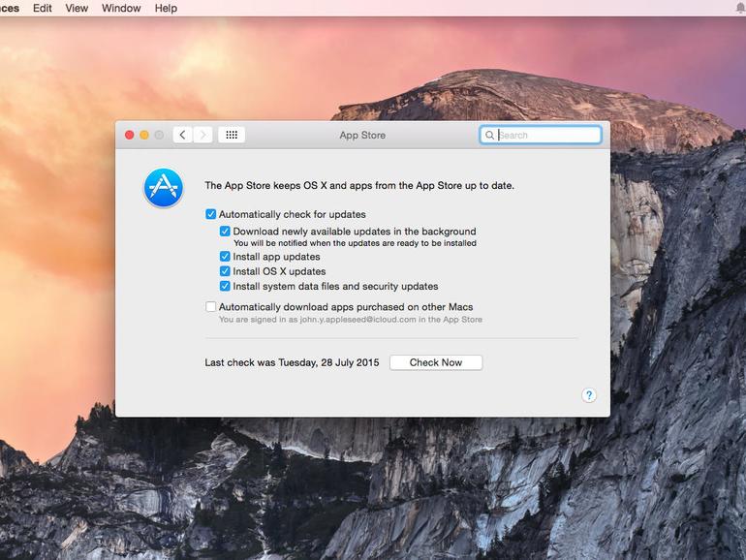Click the forward arrow in toolbar
The image size is (746, 560).
(x=202, y=135)
